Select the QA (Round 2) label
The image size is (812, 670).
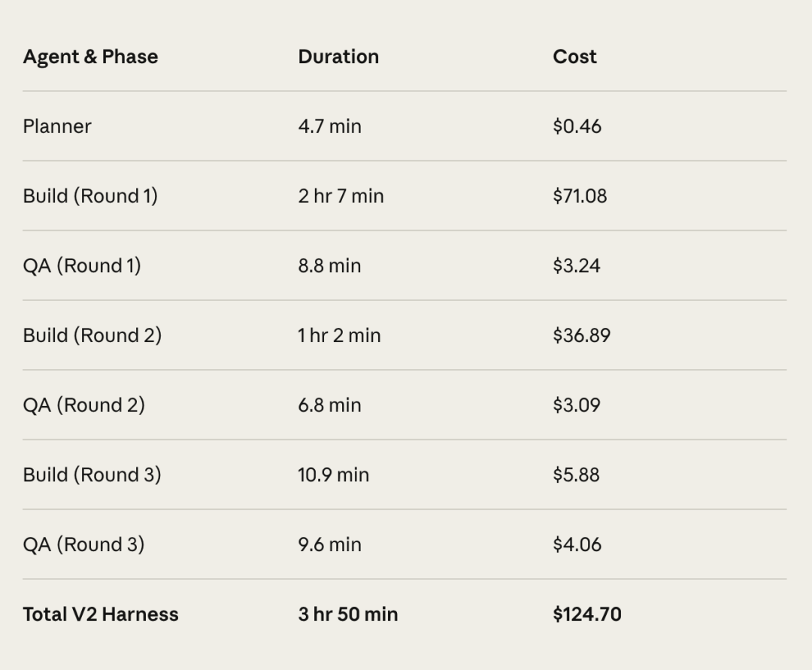point(83,405)
